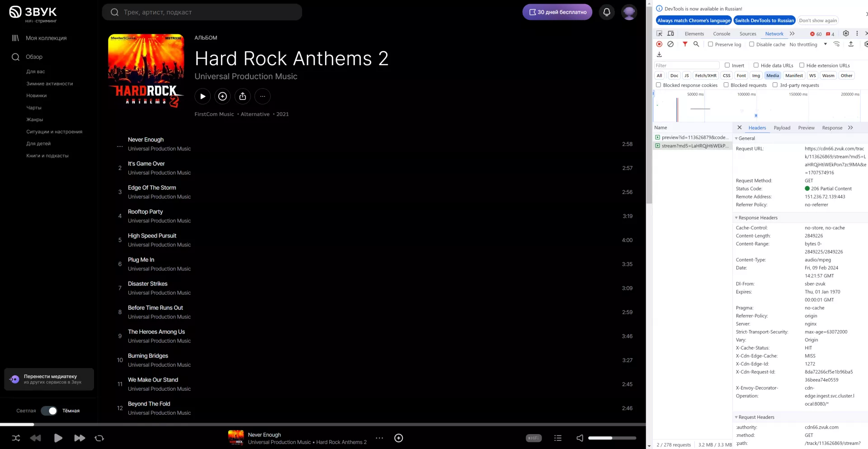Open Universal Production Music artist link under title
Image resolution: width=868 pixels, height=449 pixels.
[246, 76]
